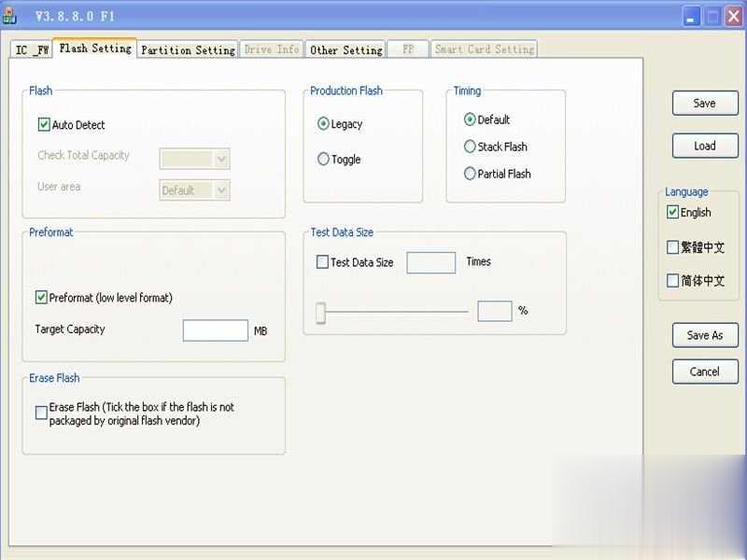The height and width of the screenshot is (560, 747).
Task: Select Partial Flash timing option
Action: point(470,174)
